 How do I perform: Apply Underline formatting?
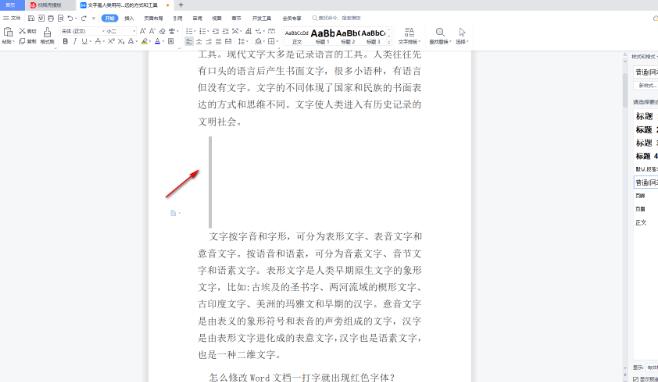click(84, 41)
